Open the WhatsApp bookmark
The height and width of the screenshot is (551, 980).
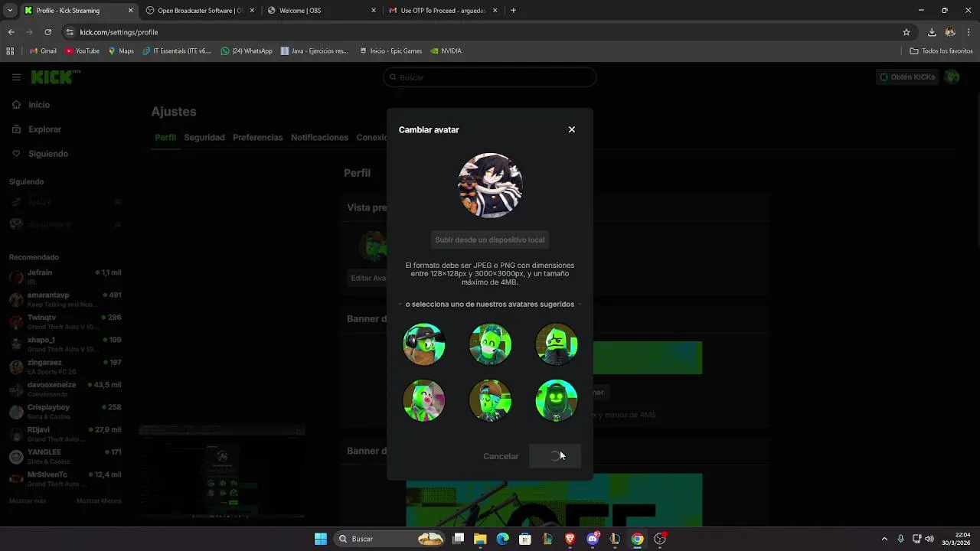click(247, 51)
